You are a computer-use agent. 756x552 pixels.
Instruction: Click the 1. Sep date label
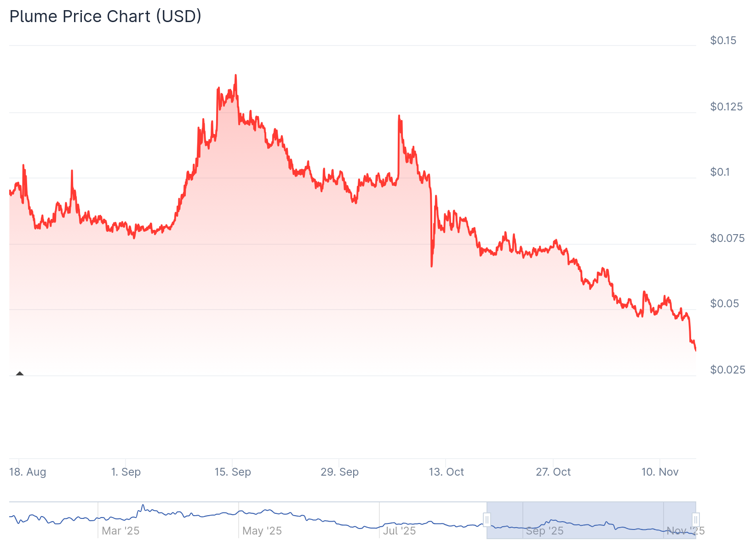point(126,472)
